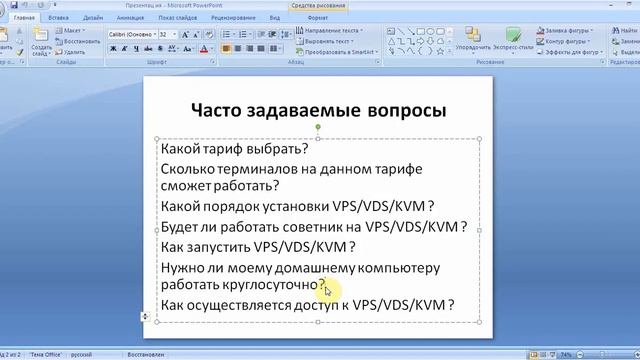This screenshot has width=640, height=360.
Task: Align text left
Action: (x=226, y=49)
